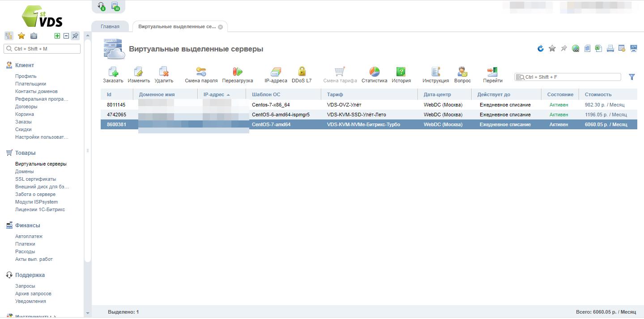
Task: Close the Виртуальные выделенные серверы tab
Action: coord(220,27)
